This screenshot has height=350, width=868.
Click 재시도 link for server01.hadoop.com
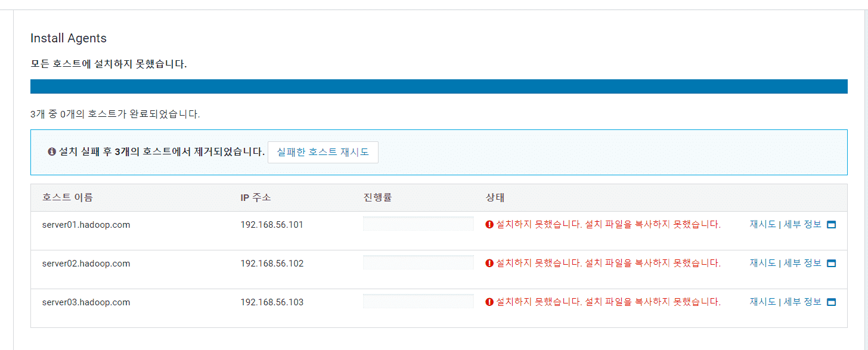click(762, 225)
